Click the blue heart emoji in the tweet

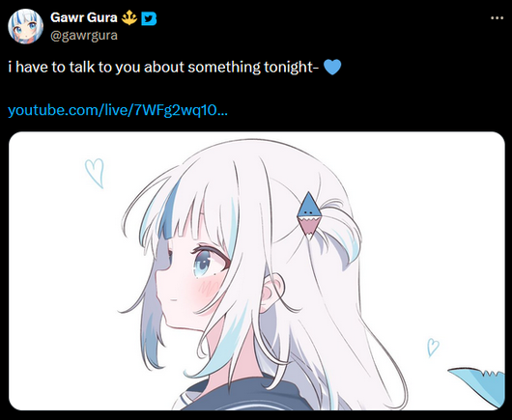click(x=332, y=68)
